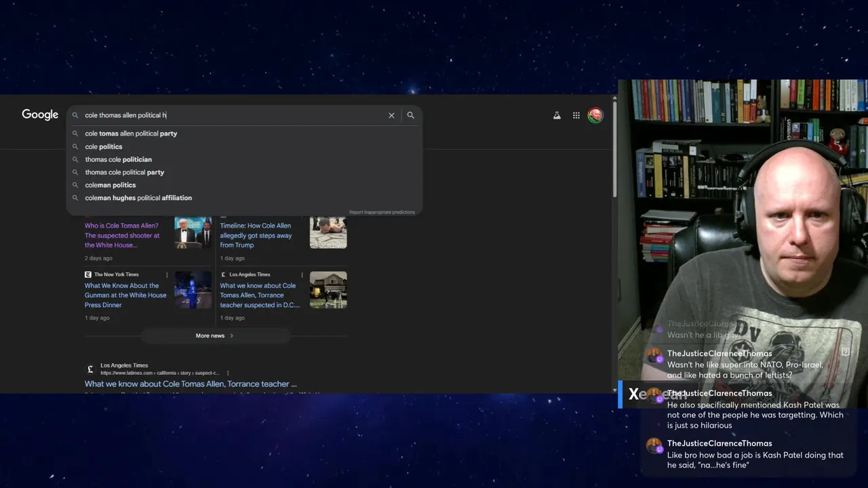Click the 'More news' button
Image resolution: width=868 pixels, height=488 pixels.
click(x=214, y=335)
